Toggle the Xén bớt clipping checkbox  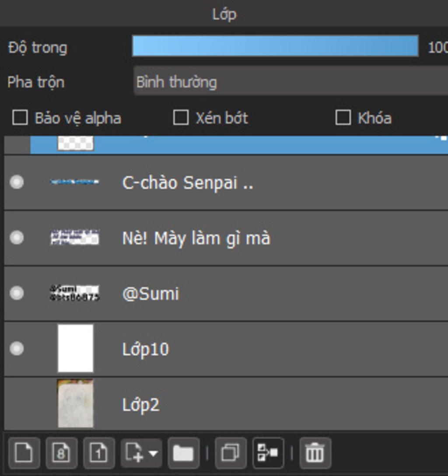tap(181, 118)
